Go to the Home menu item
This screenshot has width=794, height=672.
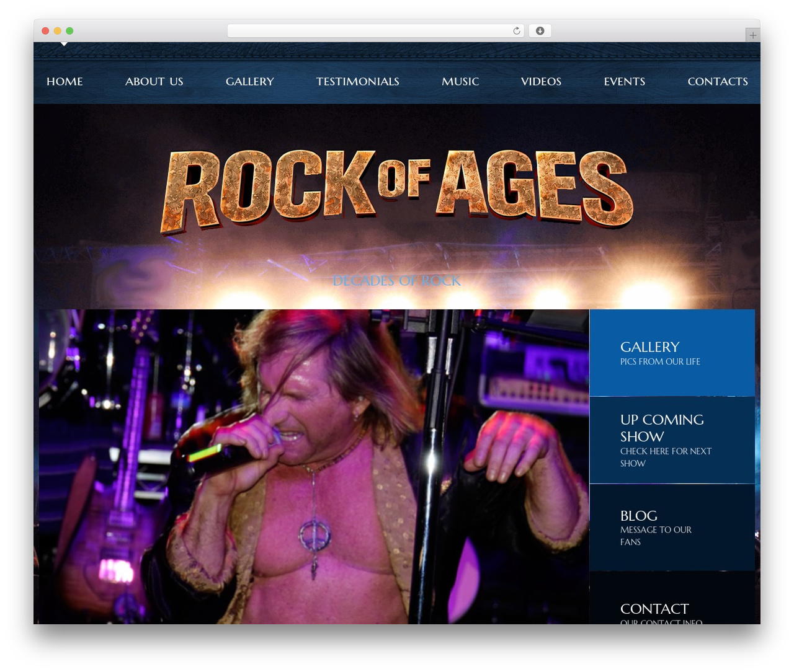[x=65, y=81]
